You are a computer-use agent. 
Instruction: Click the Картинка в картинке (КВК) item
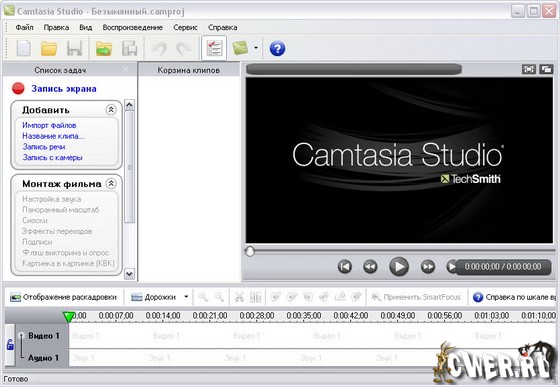(x=68, y=263)
